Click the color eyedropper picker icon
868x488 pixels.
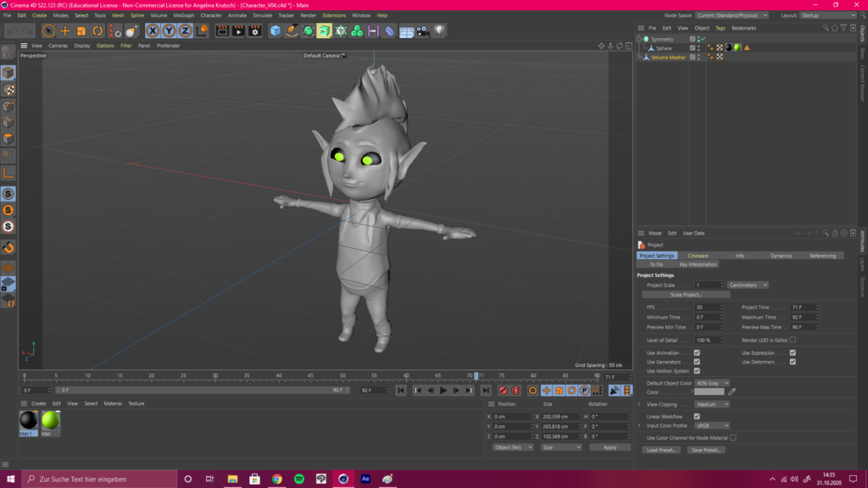click(732, 391)
